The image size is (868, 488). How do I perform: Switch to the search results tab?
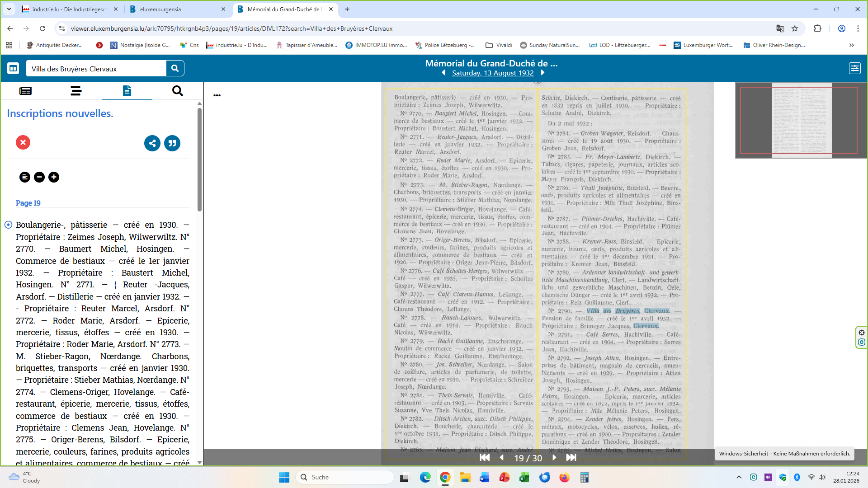[178, 91]
